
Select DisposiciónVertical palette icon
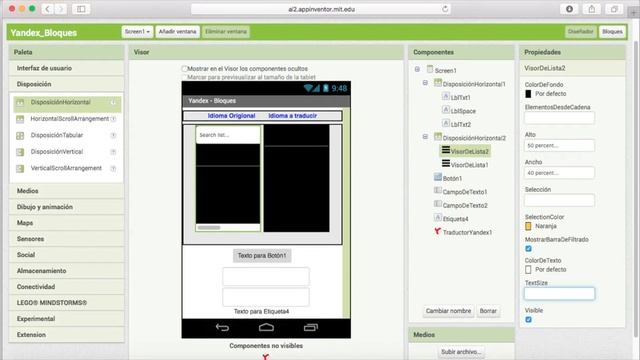[x=20, y=152]
